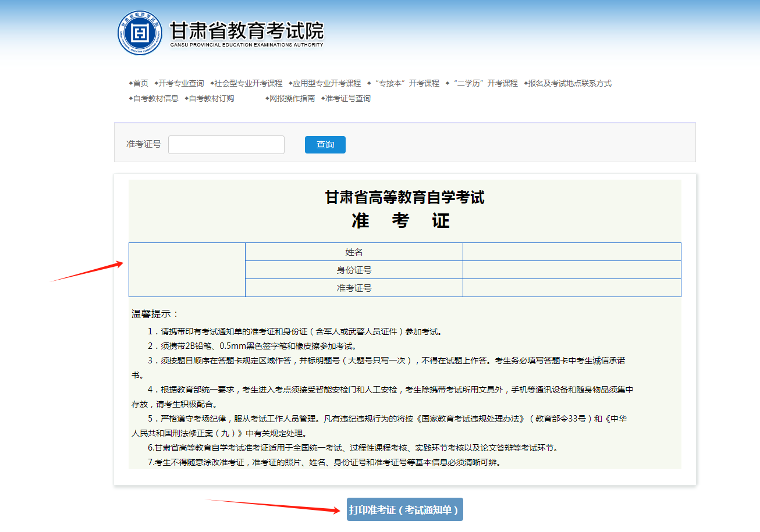Go to 首页 home link
Screen dimensions: 760x532
coord(140,83)
